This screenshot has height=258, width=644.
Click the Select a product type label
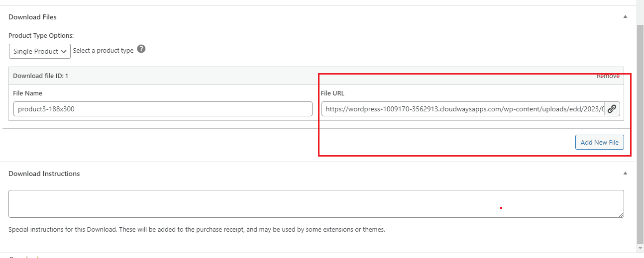103,51
